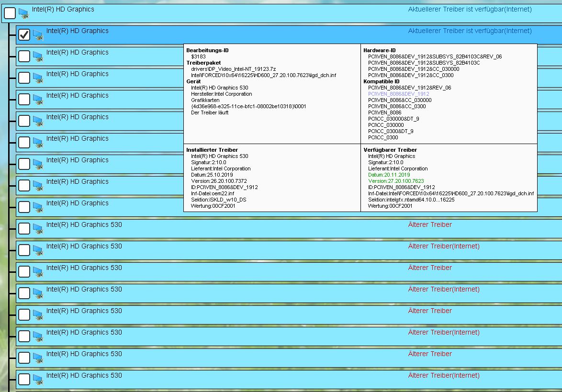Click the purple 'PCI\VEN_8086&DEV_1912' compatible ID
The width and height of the screenshot is (562, 392).
click(x=399, y=94)
